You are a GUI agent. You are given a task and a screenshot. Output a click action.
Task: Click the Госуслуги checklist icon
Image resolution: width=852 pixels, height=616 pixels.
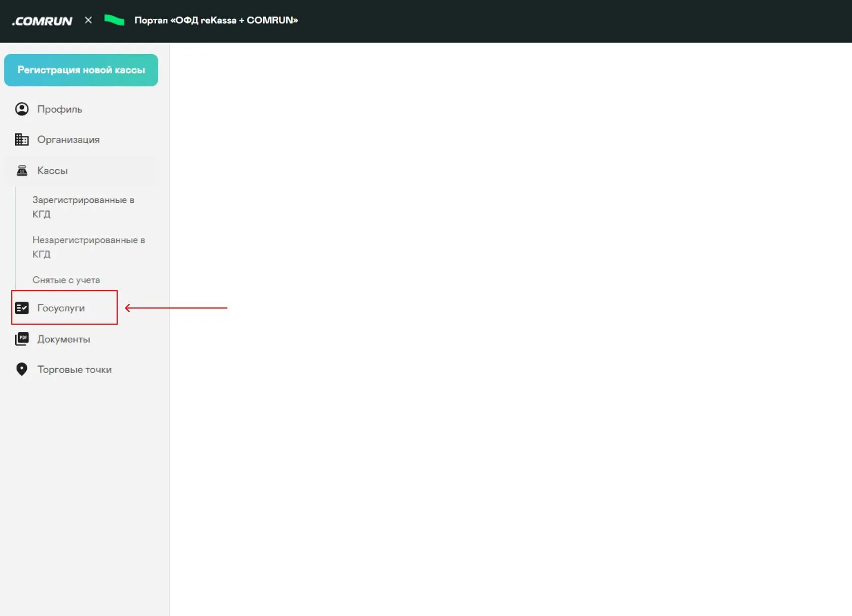point(22,308)
